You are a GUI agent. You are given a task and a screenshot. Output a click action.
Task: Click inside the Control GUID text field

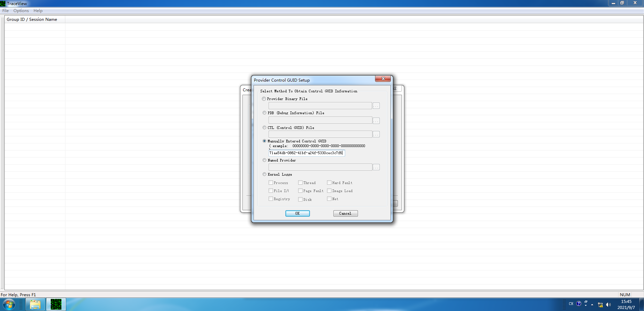point(306,153)
